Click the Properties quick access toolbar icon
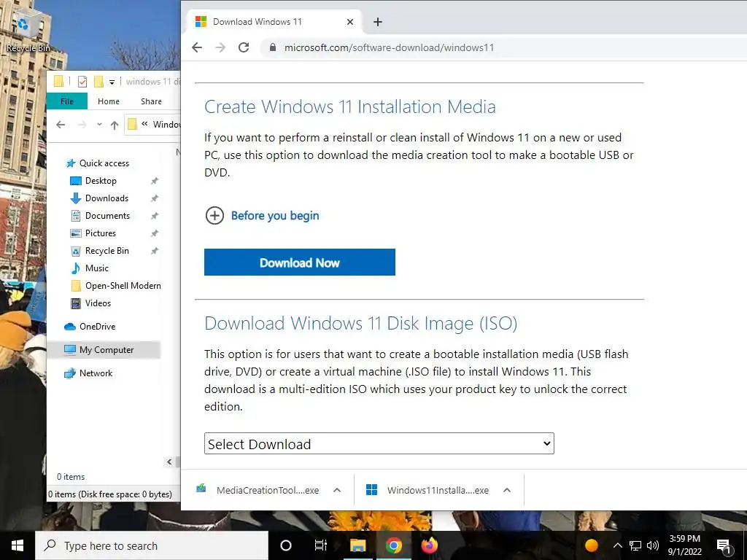Image resolution: width=747 pixels, height=560 pixels. point(82,82)
